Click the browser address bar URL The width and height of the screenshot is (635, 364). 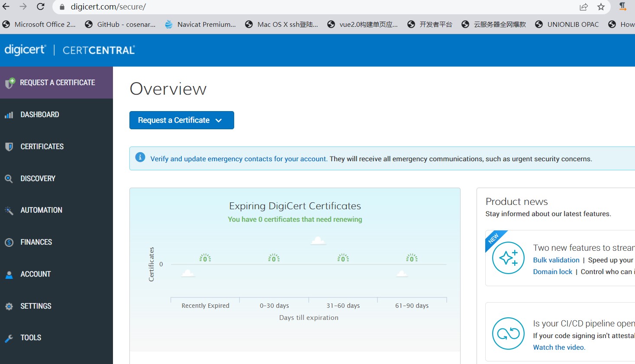point(108,7)
